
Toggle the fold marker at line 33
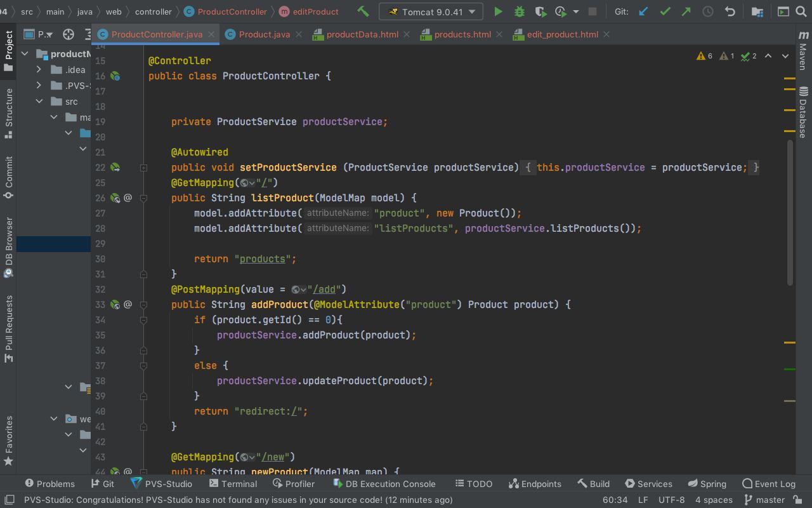[x=144, y=305]
